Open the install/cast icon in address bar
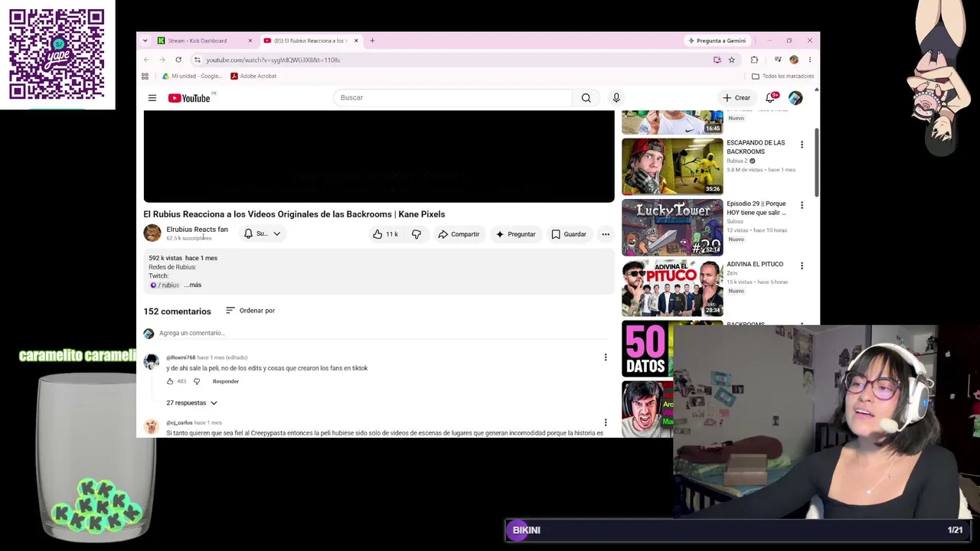 point(717,60)
